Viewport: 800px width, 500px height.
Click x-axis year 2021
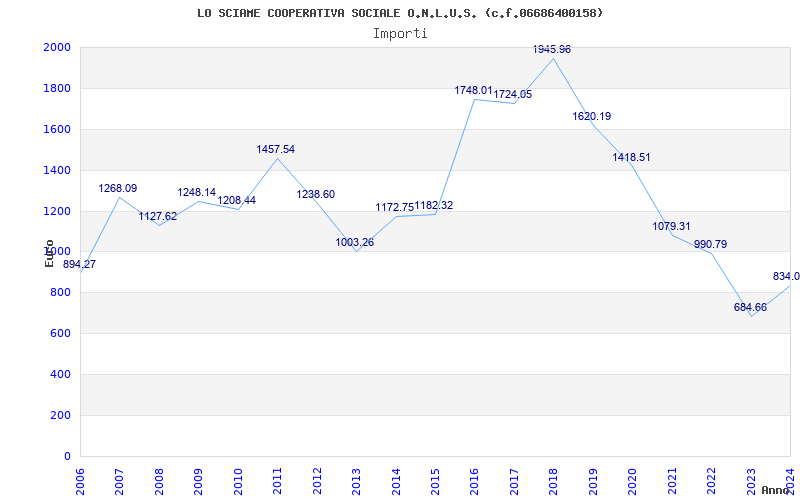tap(672, 480)
